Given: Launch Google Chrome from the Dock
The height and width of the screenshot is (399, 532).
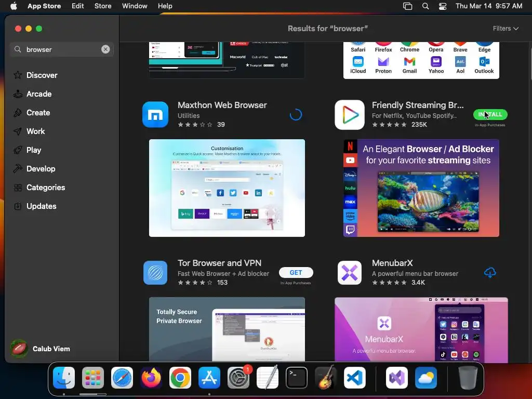Looking at the screenshot, I should pos(180,378).
